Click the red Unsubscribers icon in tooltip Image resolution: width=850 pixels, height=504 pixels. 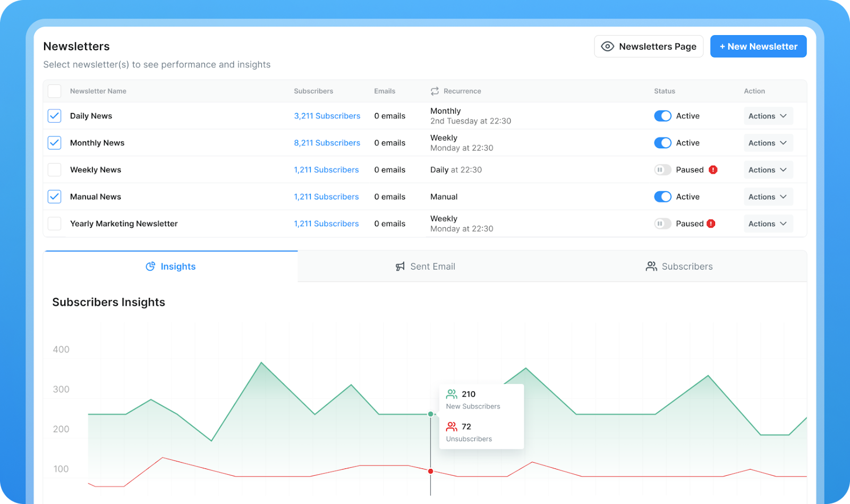[452, 426]
